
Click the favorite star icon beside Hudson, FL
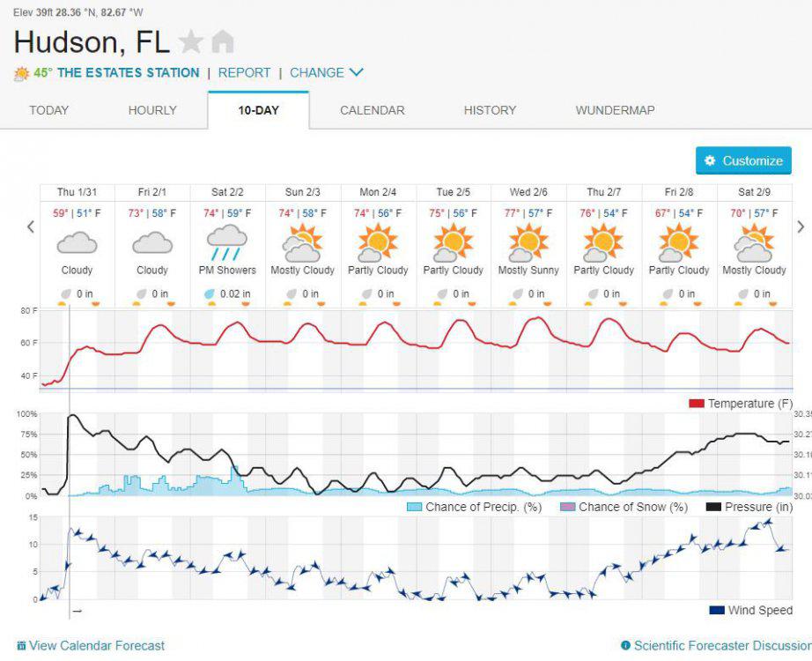point(191,41)
